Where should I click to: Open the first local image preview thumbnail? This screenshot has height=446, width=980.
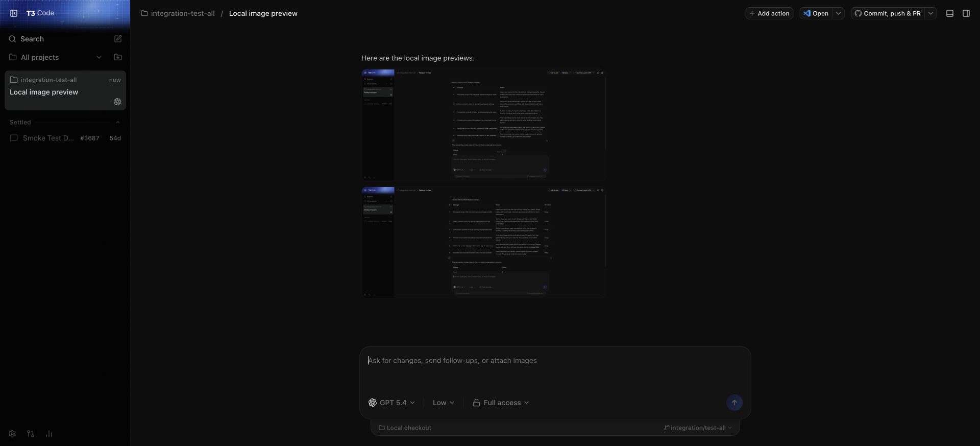point(483,125)
